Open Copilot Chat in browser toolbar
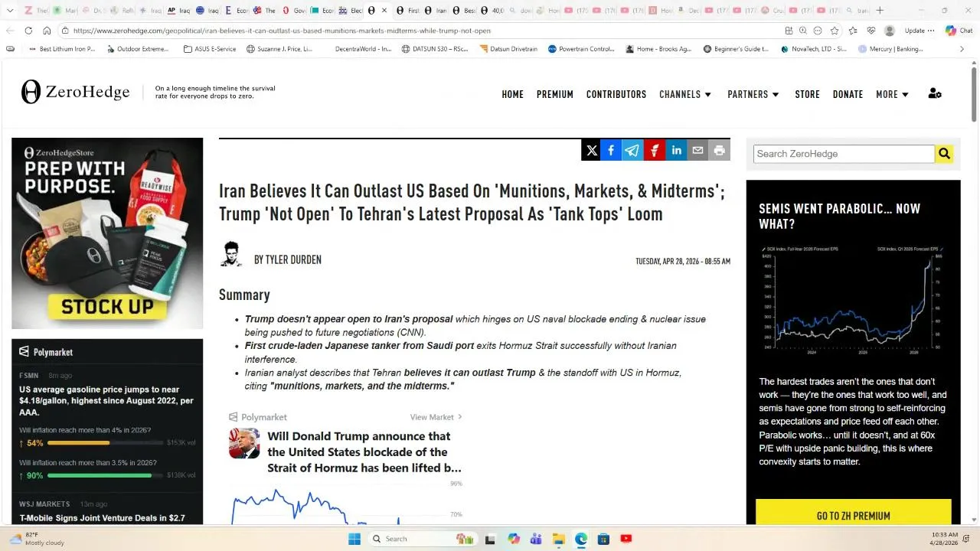This screenshot has width=980, height=551. pyautogui.click(x=959, y=31)
